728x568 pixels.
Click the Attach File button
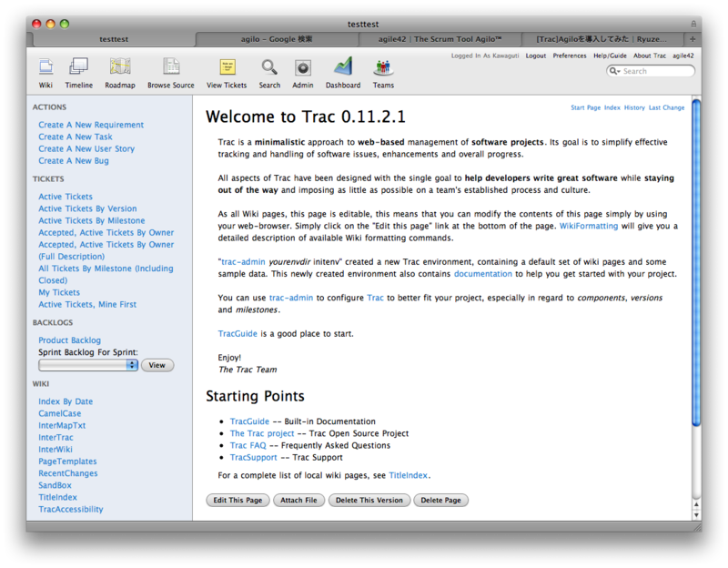[298, 501]
